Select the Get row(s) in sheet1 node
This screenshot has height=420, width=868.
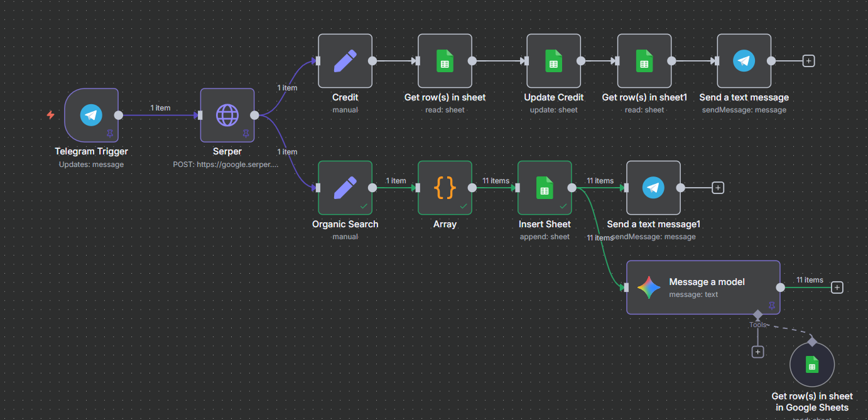click(x=644, y=60)
